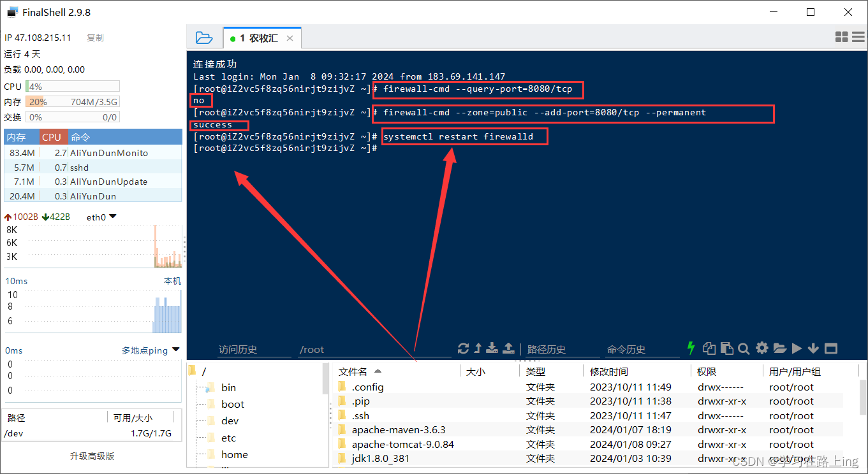Click the /root path input field
This screenshot has width=868, height=474.
click(374, 349)
